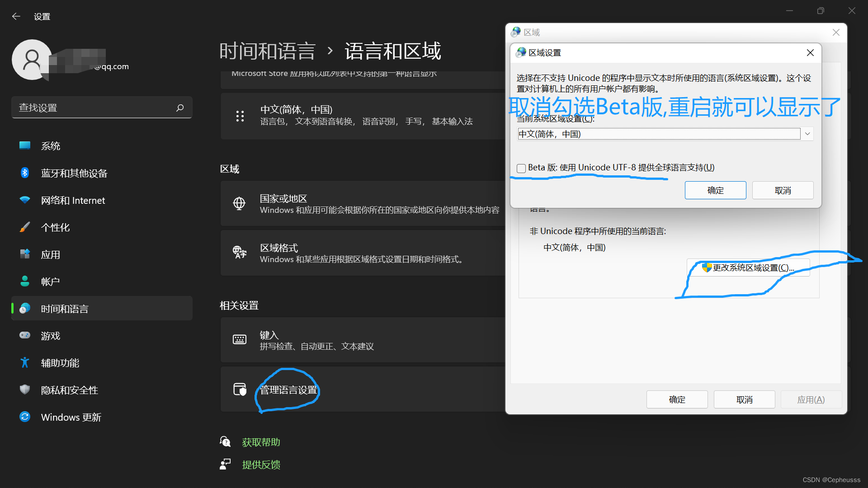Viewport: 868px width, 488px height.
Task: Open 个性化 paintbrush icon
Action: (25, 227)
